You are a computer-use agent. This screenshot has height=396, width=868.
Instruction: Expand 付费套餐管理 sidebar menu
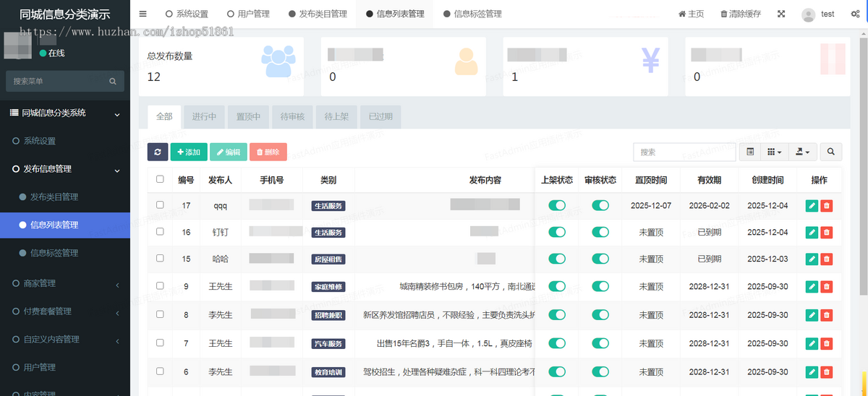[x=65, y=311]
